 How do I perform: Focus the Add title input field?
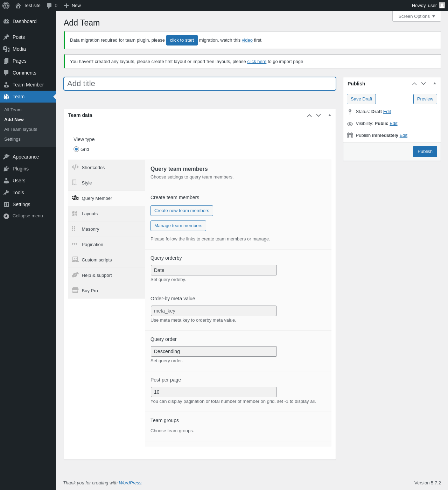(200, 84)
